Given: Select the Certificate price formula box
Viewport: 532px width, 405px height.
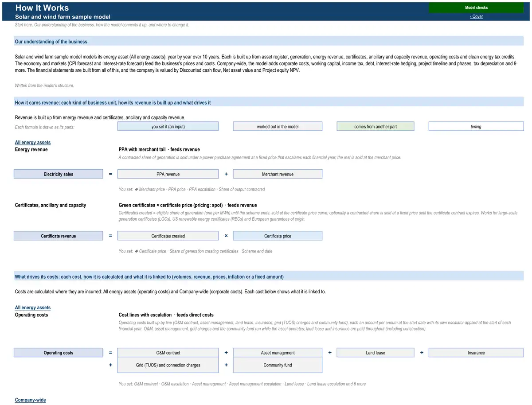Looking at the screenshot, I should [x=278, y=236].
